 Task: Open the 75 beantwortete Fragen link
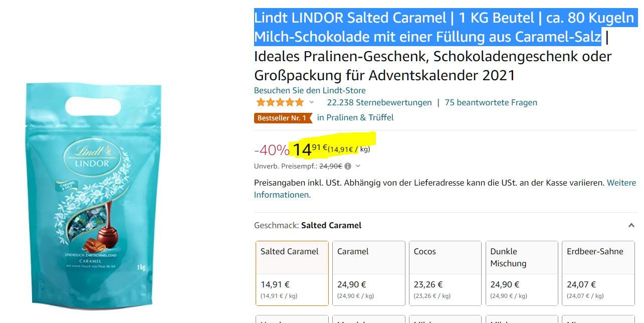[491, 102]
